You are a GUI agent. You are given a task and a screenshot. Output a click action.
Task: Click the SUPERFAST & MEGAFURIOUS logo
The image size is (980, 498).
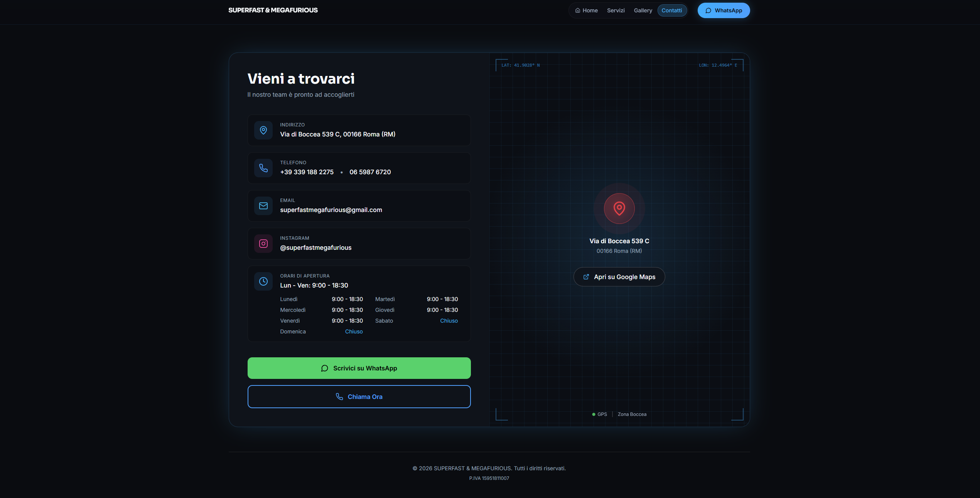(x=273, y=10)
